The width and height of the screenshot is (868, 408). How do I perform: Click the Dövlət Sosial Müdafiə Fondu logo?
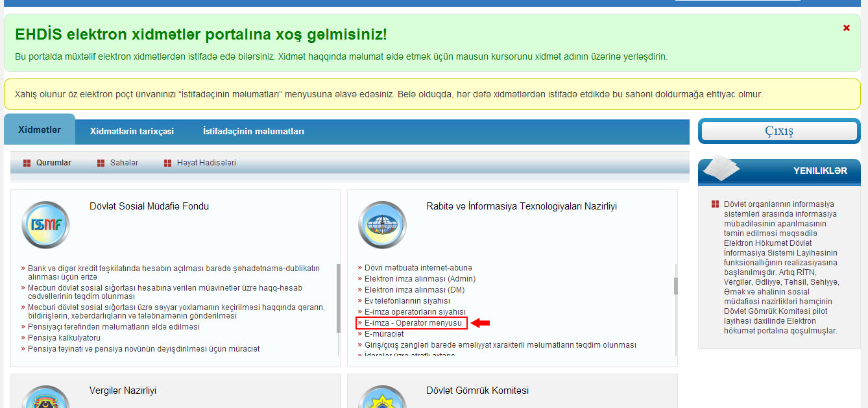(x=45, y=225)
